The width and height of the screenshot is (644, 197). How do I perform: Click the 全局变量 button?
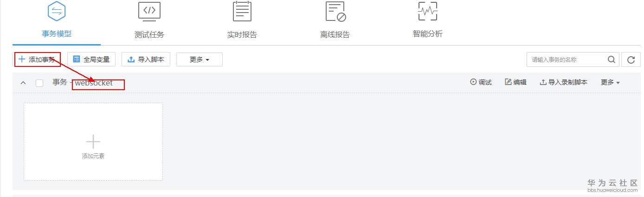coord(91,59)
